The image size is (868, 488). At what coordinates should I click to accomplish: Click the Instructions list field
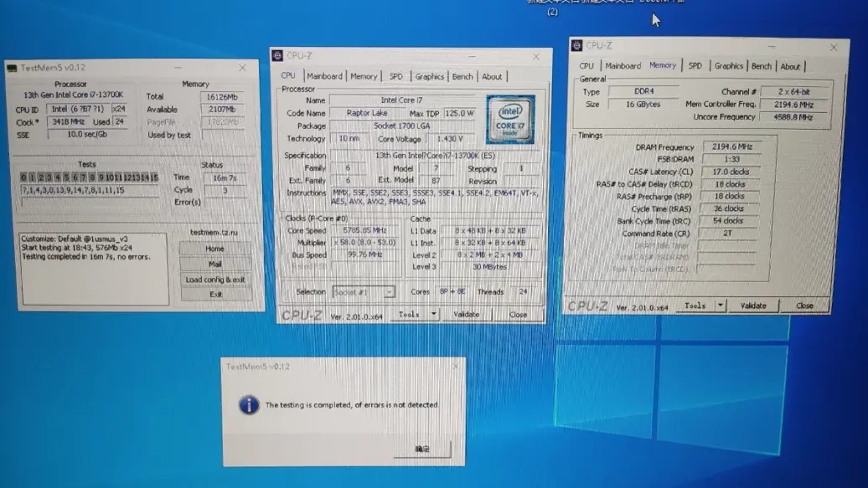435,198
